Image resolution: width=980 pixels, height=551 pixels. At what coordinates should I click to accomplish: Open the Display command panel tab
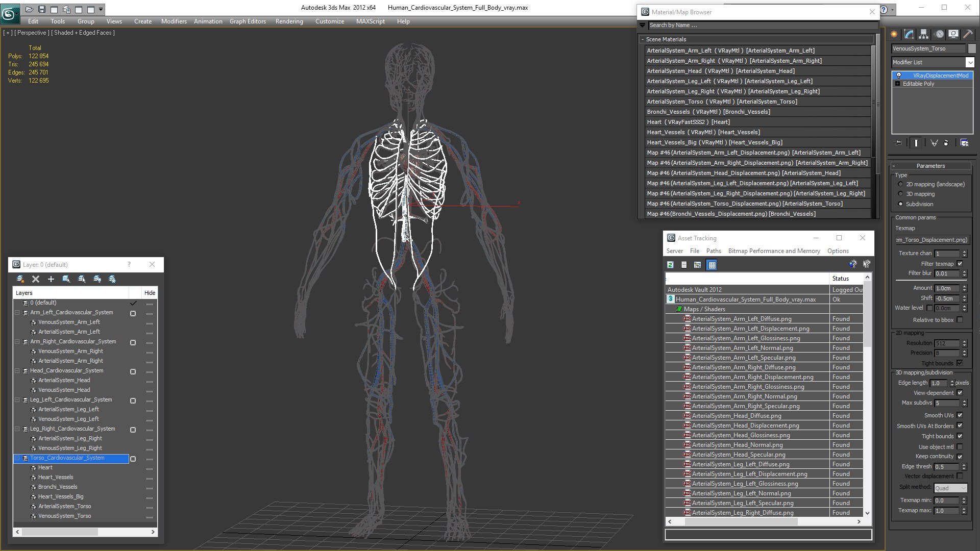(x=953, y=34)
